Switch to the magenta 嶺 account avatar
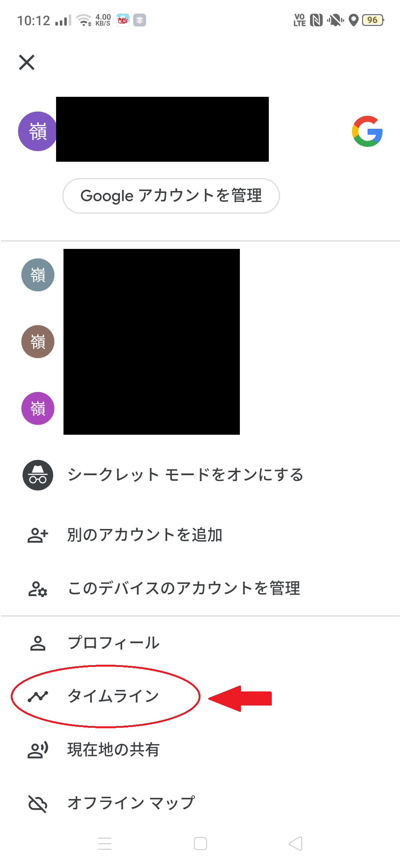Viewport: 401px width, 868px height. 38,408
